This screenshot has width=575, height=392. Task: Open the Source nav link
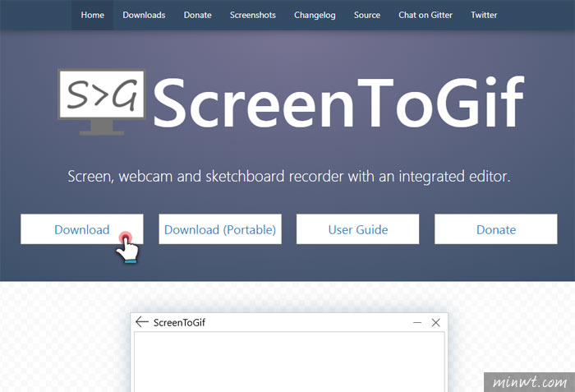coord(366,15)
